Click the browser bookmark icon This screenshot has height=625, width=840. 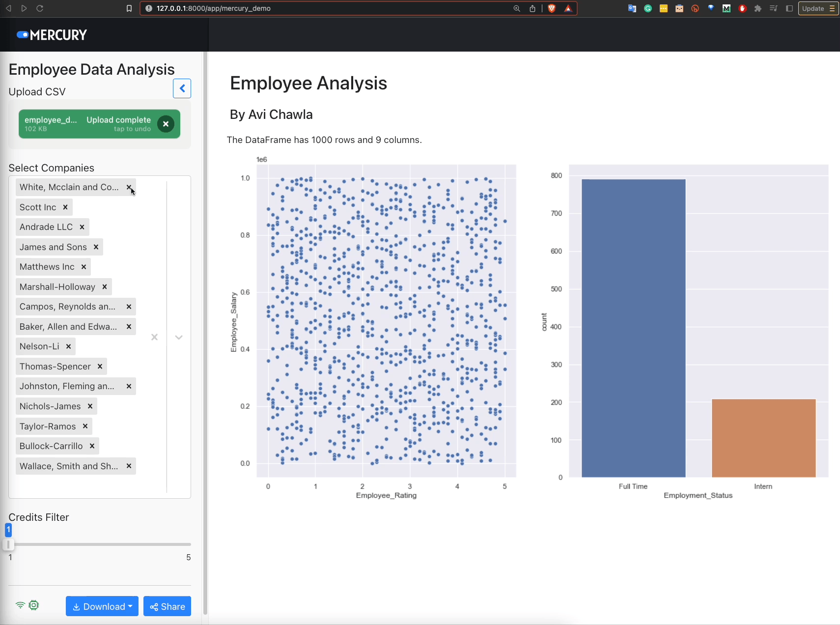point(129,8)
